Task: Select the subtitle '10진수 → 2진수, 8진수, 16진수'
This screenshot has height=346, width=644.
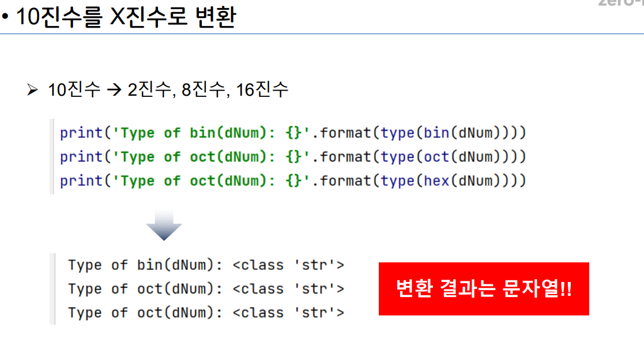Action: pos(168,89)
